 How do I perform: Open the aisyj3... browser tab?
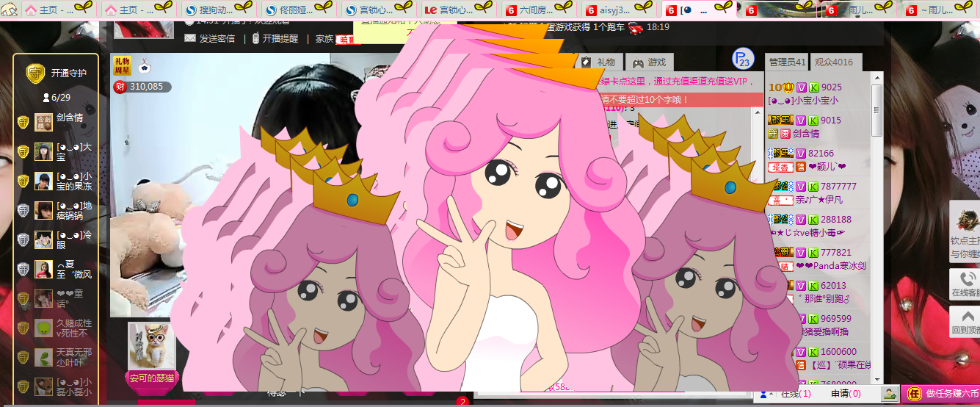point(618,10)
